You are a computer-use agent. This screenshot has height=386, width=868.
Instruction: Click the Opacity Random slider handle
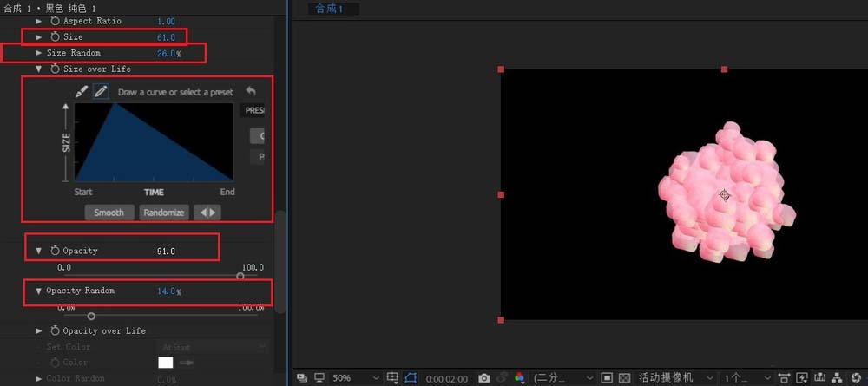click(91, 316)
